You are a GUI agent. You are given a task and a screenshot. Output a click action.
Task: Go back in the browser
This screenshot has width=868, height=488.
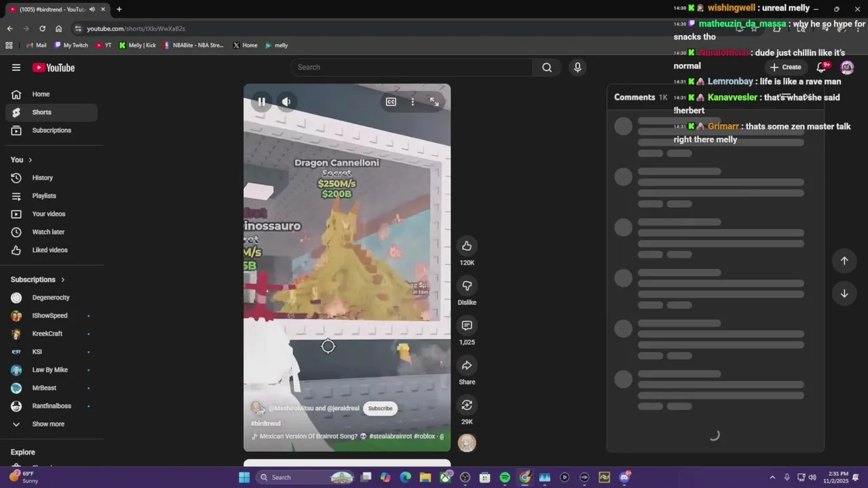click(x=9, y=28)
